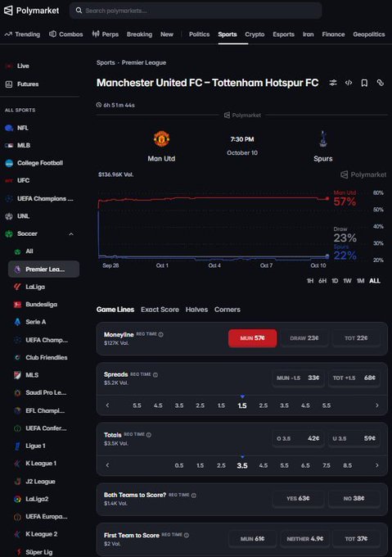Click Spreads line left arrow
This screenshot has width=392, height=557.
tap(107, 405)
